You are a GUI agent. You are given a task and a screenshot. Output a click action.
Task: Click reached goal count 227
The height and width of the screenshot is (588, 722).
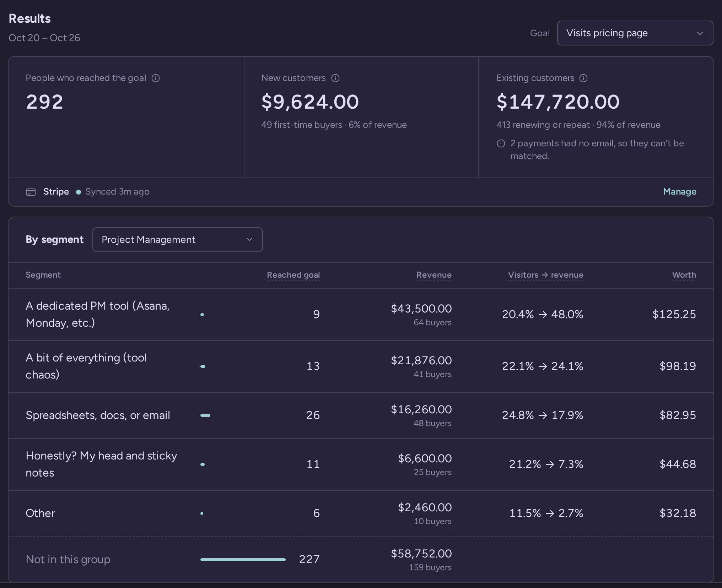click(x=309, y=559)
